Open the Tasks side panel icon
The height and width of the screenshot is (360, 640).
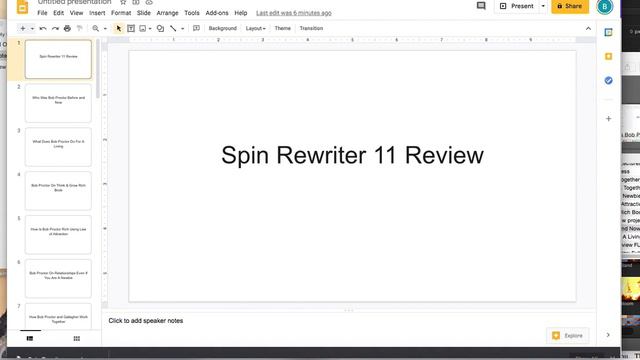tap(608, 80)
